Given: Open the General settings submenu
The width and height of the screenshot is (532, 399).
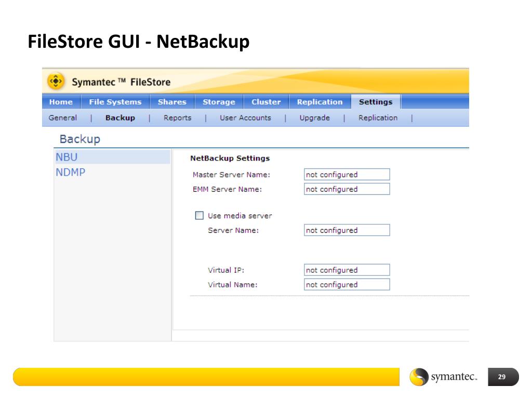Looking at the screenshot, I should coord(63,118).
